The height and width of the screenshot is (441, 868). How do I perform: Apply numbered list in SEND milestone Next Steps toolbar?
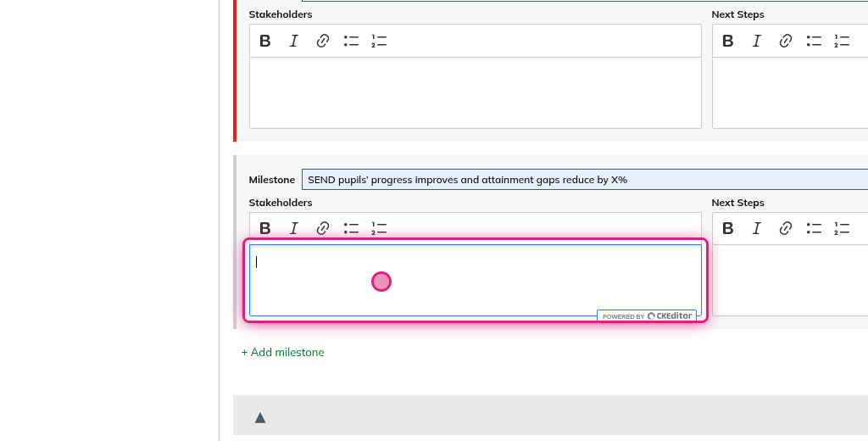(842, 228)
